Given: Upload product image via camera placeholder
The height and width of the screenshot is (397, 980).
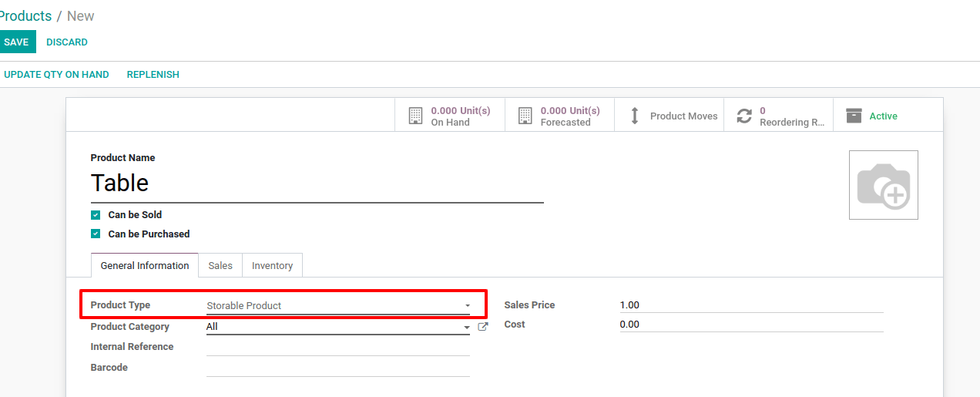Looking at the screenshot, I should [x=884, y=185].
